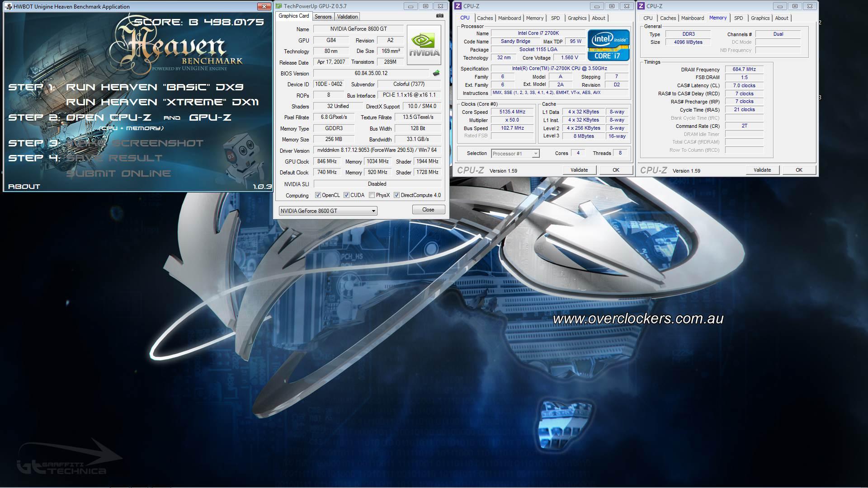Open Mainboard tab in the right CPU-Z window
Screen dimensions: 868x488
click(x=693, y=18)
